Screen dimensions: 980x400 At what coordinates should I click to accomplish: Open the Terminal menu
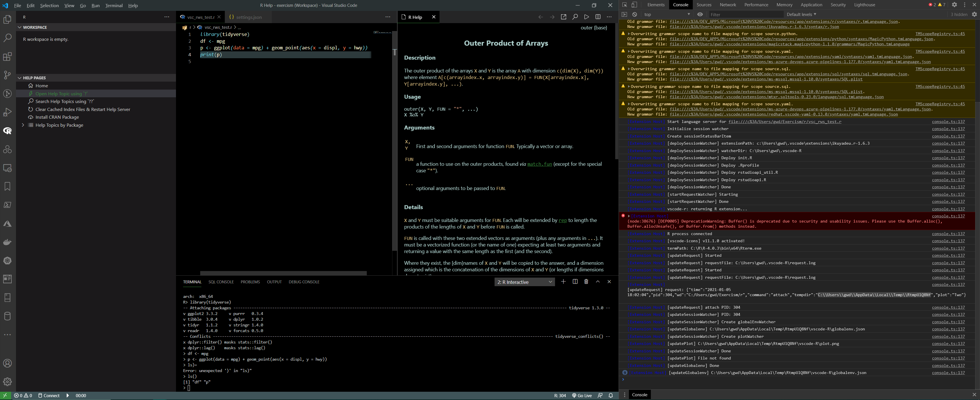[x=114, y=5]
